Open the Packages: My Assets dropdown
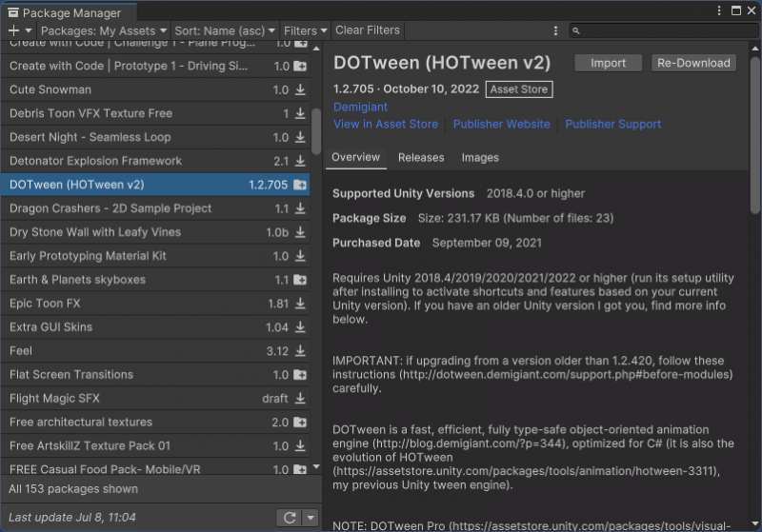The width and height of the screenshot is (762, 532). click(x=104, y=30)
